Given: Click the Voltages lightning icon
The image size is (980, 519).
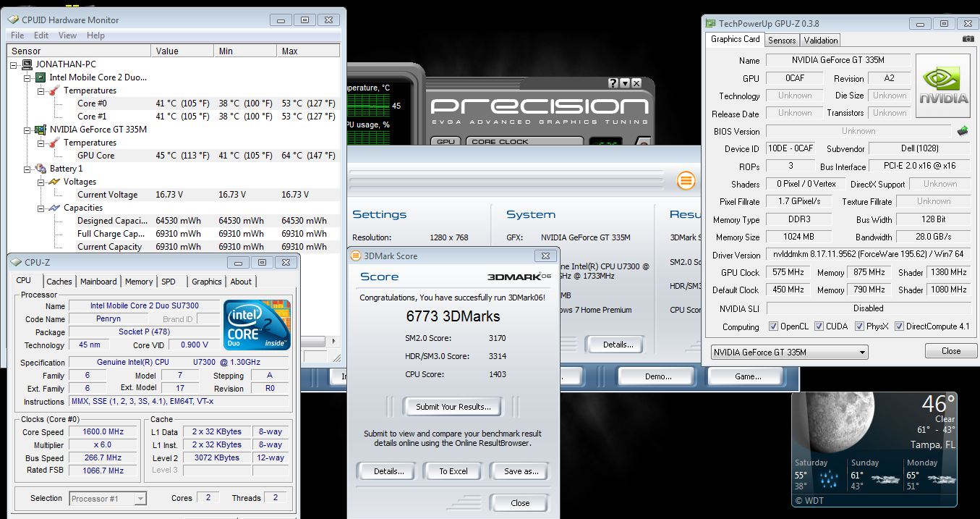Looking at the screenshot, I should tap(54, 182).
